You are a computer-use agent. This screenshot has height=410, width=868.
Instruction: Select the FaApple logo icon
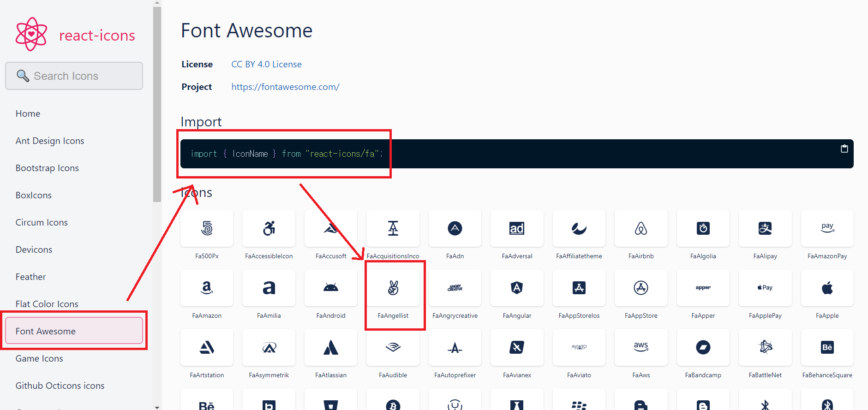(x=827, y=288)
